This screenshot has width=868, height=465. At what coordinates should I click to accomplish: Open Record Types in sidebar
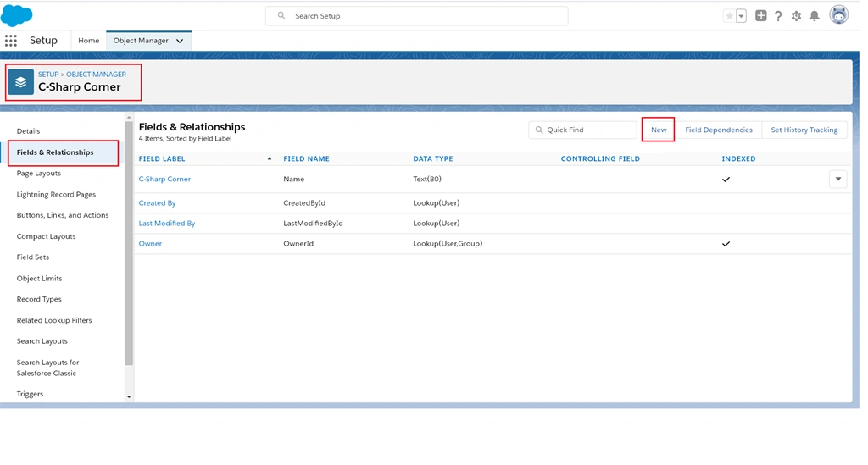[39, 299]
